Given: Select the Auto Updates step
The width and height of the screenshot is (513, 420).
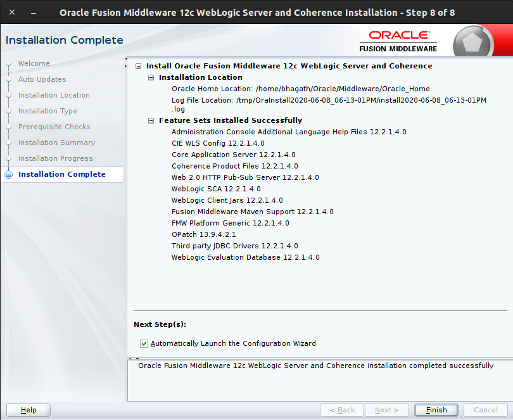Looking at the screenshot, I should point(42,79).
